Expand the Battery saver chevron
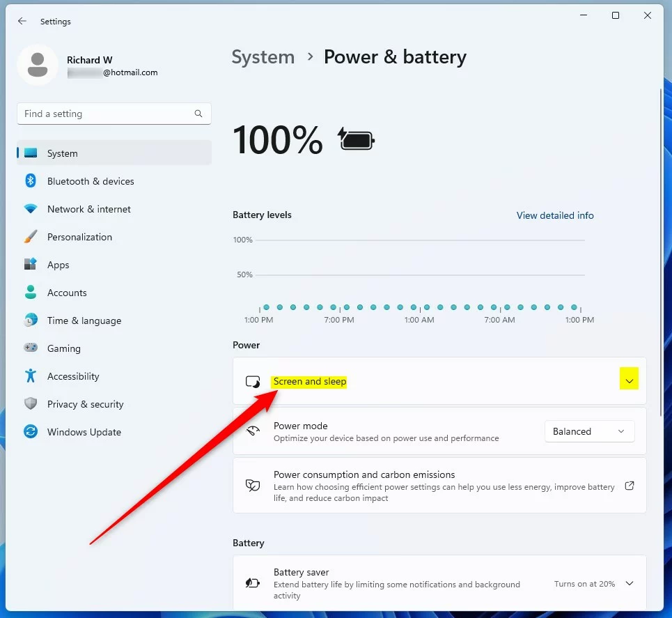Screen dimensions: 672x618 click(x=629, y=583)
